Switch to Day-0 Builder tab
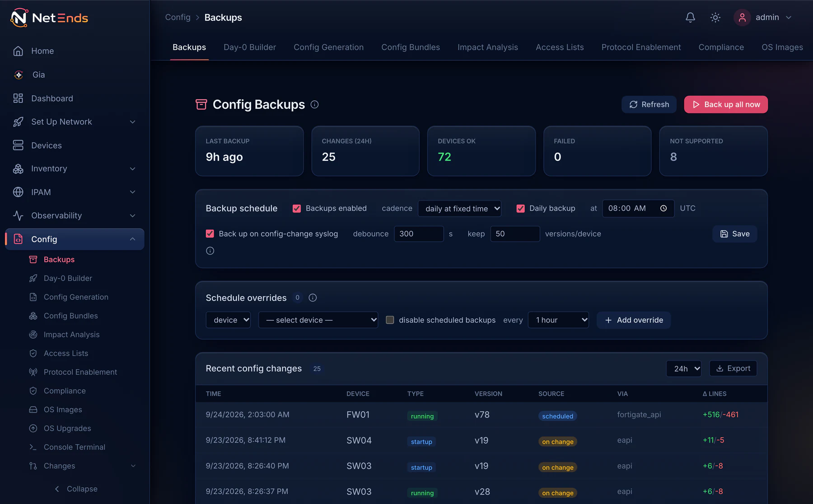813x504 pixels. [250, 47]
